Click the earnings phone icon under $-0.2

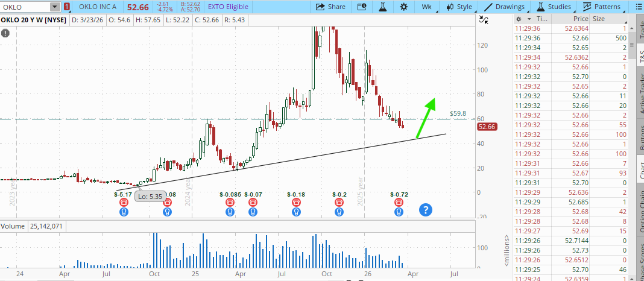[x=339, y=203]
